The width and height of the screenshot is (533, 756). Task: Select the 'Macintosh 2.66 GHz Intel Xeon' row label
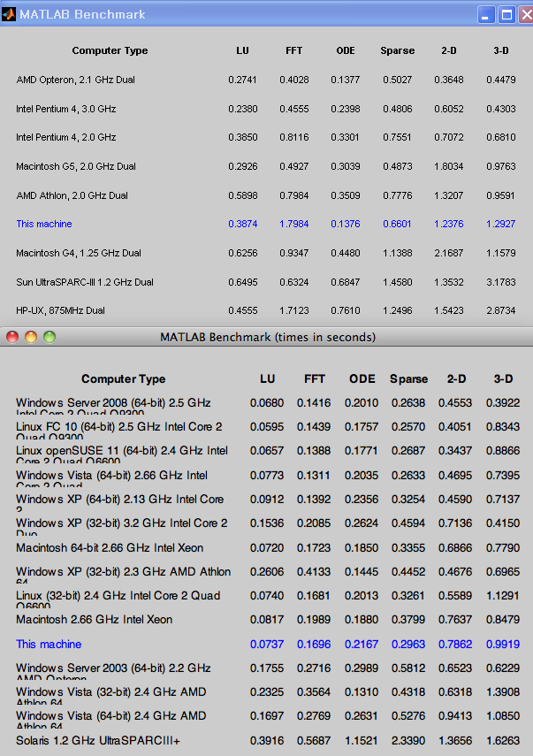(x=94, y=620)
